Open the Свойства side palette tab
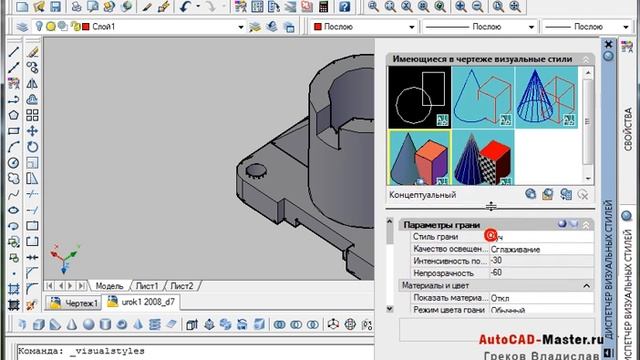The image size is (640, 360). click(628, 129)
